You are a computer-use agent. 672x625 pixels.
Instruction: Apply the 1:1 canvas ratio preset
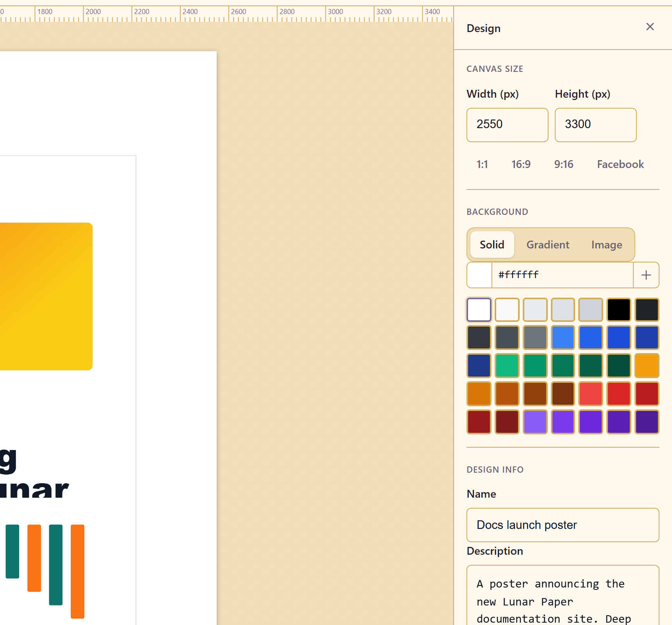click(x=482, y=164)
